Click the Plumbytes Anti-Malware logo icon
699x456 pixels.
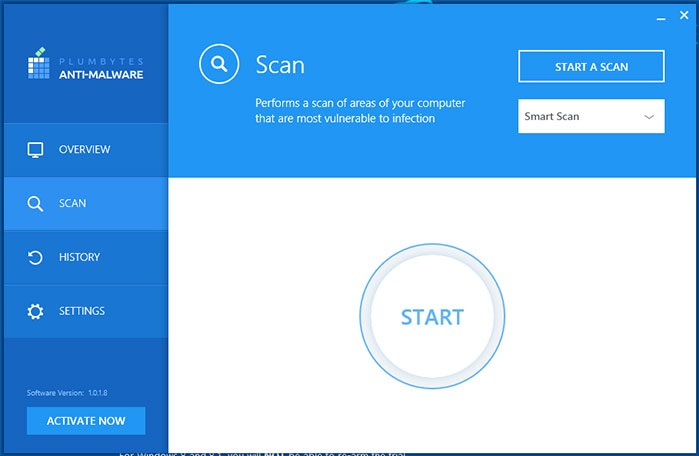pos(38,63)
